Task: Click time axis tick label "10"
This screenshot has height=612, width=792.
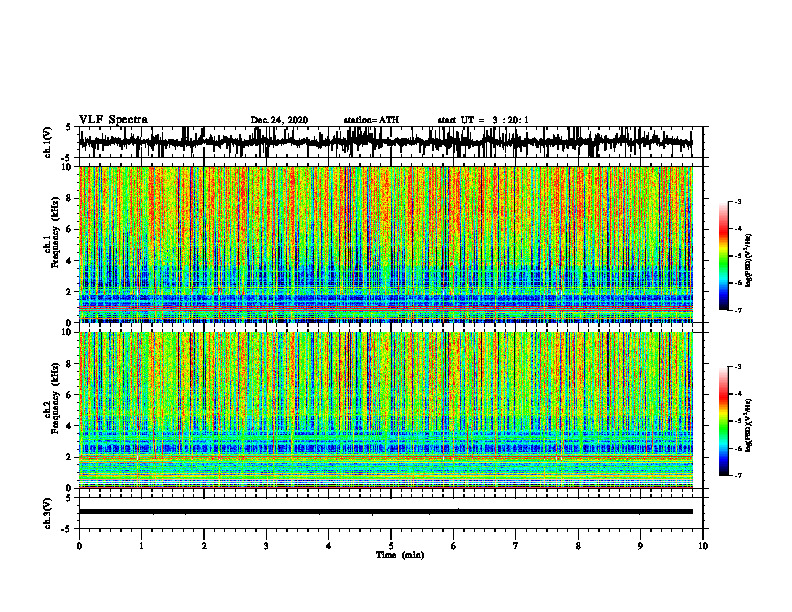Action: pos(703,546)
